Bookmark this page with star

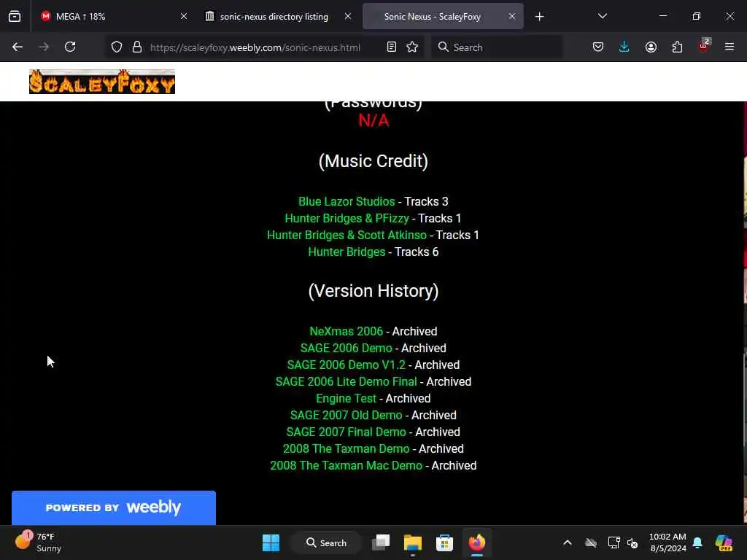(x=412, y=47)
